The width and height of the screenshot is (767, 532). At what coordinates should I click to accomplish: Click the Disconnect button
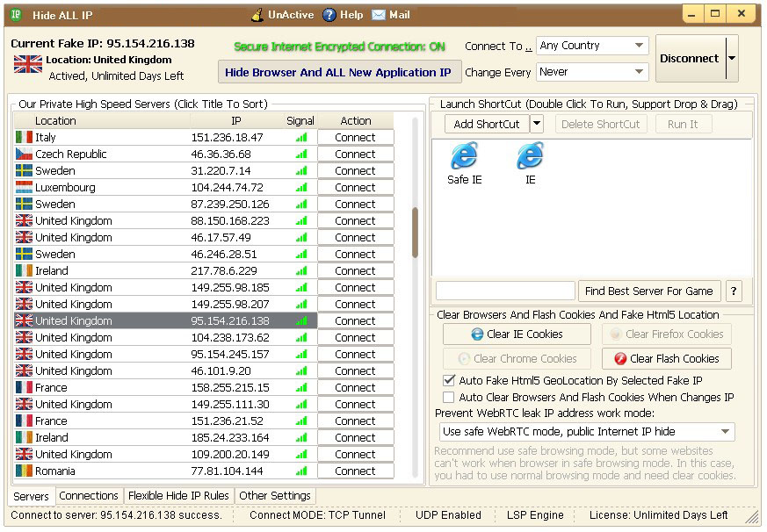click(x=690, y=58)
